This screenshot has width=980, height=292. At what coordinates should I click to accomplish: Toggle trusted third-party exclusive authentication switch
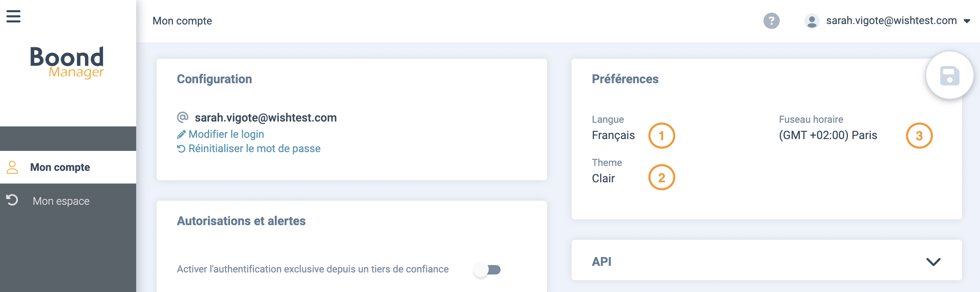point(488,270)
